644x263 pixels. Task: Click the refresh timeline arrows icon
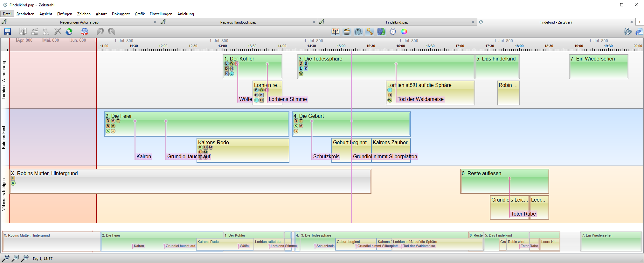click(x=69, y=32)
